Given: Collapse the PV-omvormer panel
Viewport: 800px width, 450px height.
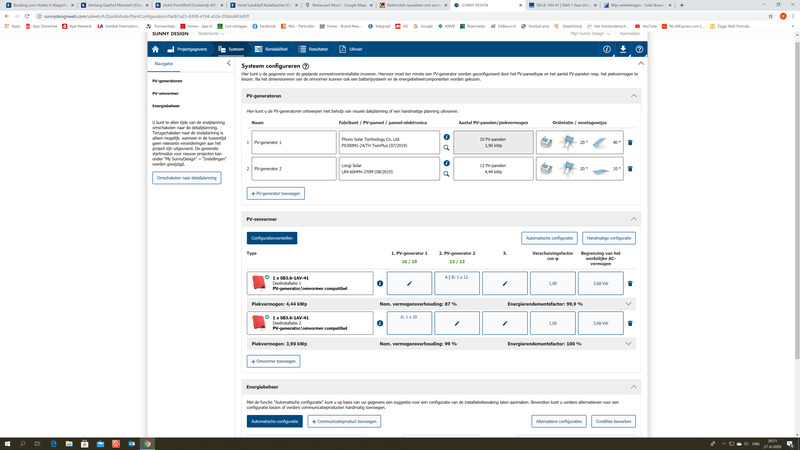Looking at the screenshot, I should (x=634, y=219).
